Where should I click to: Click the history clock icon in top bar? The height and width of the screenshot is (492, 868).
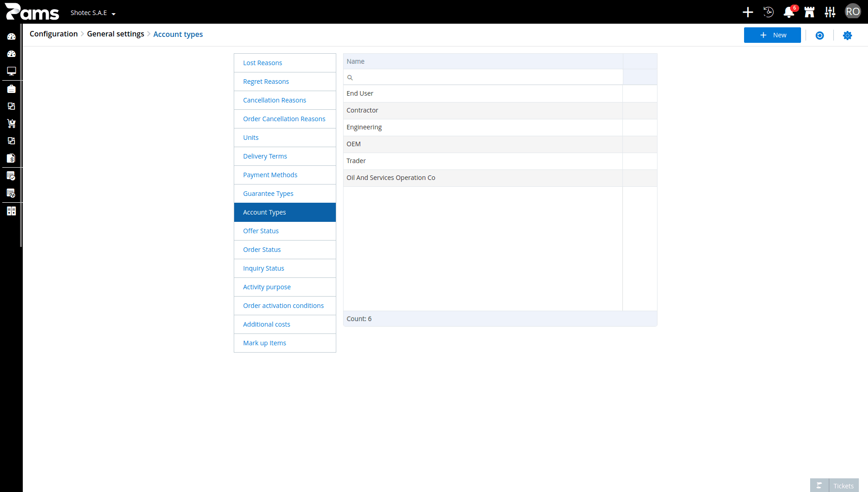(x=768, y=12)
